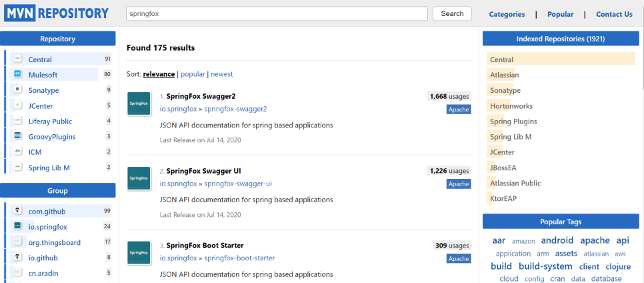Click the Apache license tag on Boot Starter
Viewport: 644px width, 283px height.
point(459,259)
